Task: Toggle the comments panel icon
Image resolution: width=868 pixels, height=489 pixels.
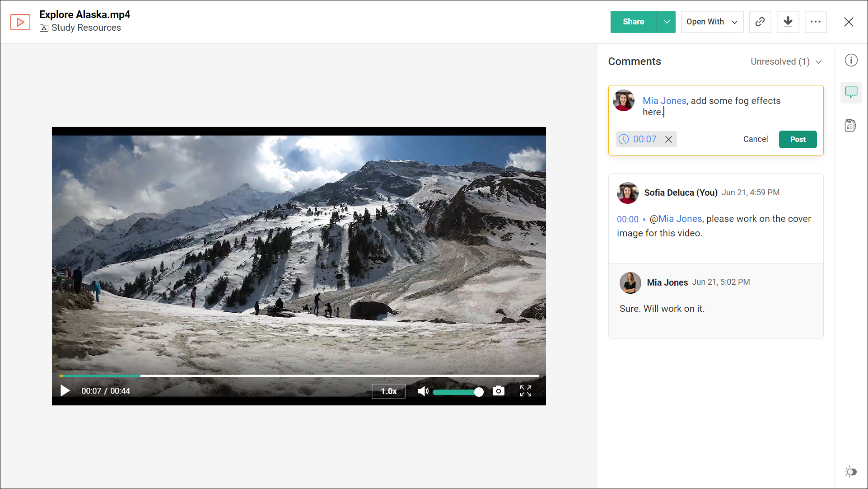Action: (x=851, y=93)
